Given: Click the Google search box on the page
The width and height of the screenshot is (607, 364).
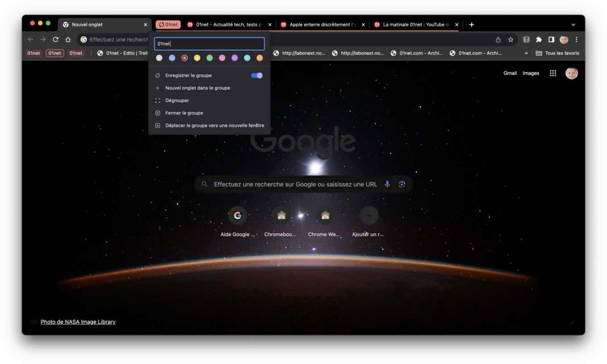Looking at the screenshot, I should pyautogui.click(x=303, y=184).
